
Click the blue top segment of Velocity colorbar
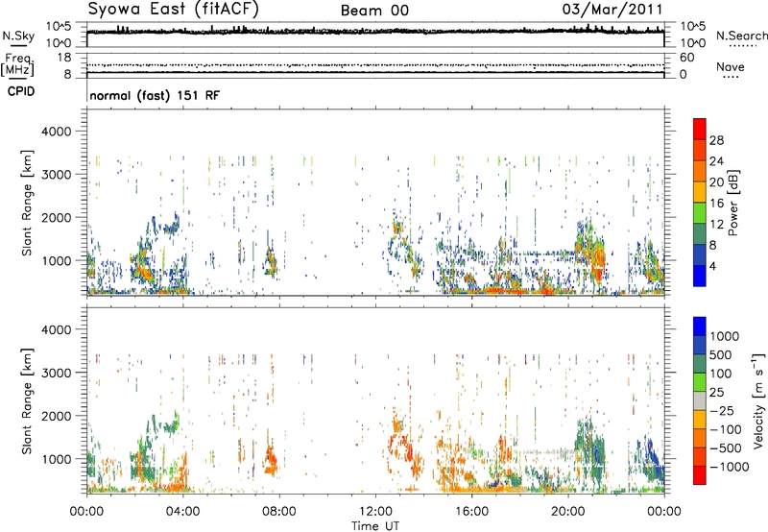coord(700,326)
